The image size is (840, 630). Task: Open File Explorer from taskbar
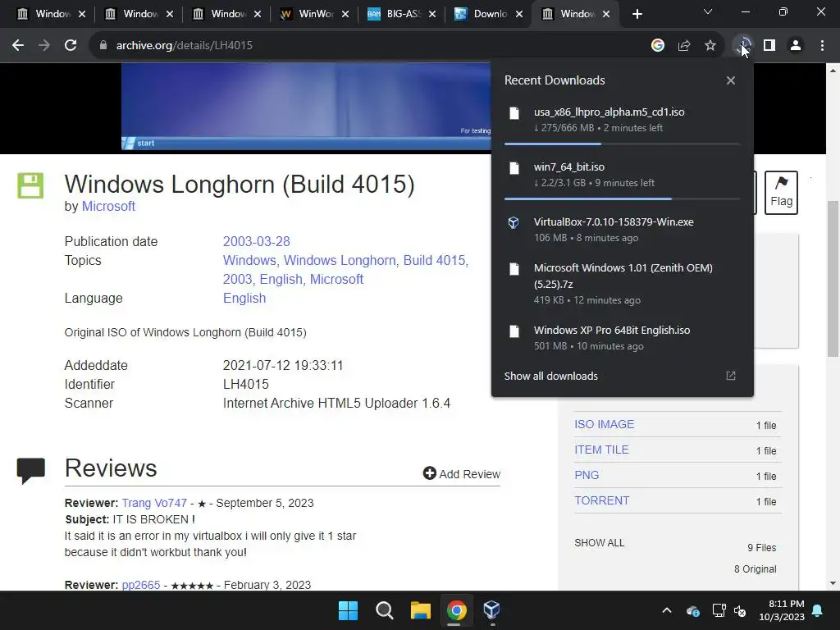coord(421,610)
